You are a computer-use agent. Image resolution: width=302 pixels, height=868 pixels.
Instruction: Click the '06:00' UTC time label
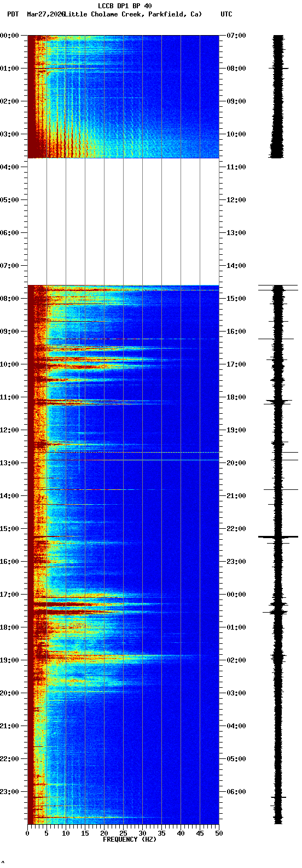pyautogui.click(x=236, y=791)
